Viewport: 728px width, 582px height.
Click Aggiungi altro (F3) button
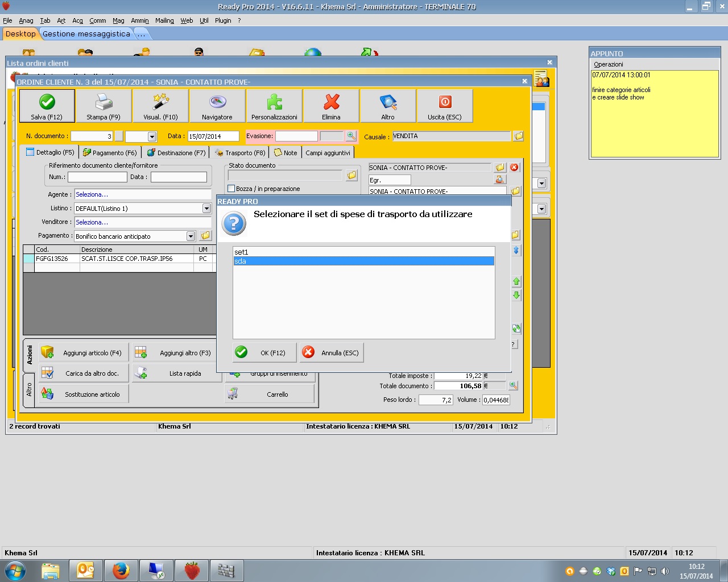[174, 353]
